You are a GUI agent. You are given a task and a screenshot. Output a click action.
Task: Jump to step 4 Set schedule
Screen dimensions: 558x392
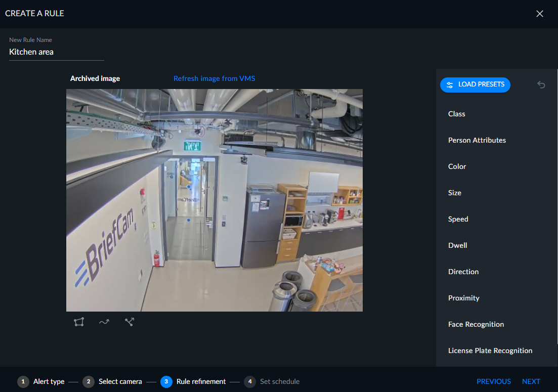coord(272,381)
